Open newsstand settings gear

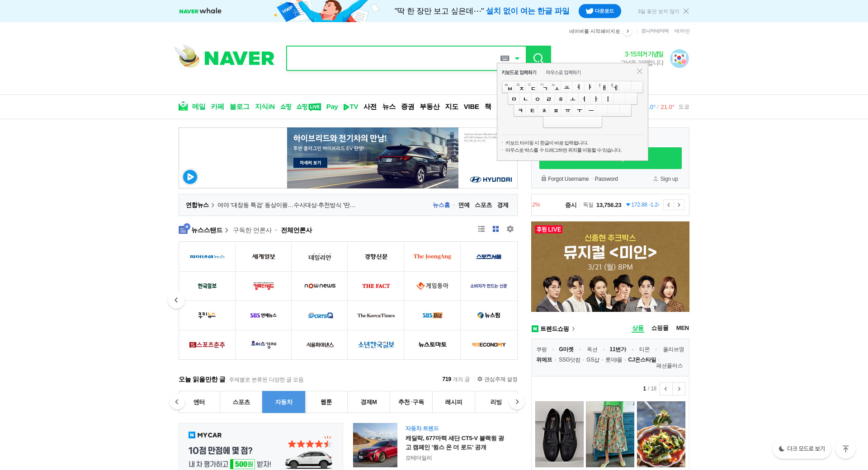510,229
